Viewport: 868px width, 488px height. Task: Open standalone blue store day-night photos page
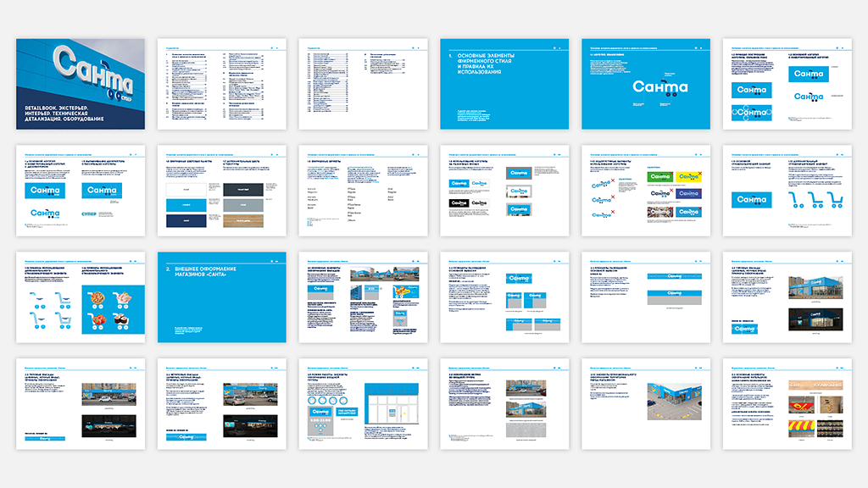pos(787,297)
